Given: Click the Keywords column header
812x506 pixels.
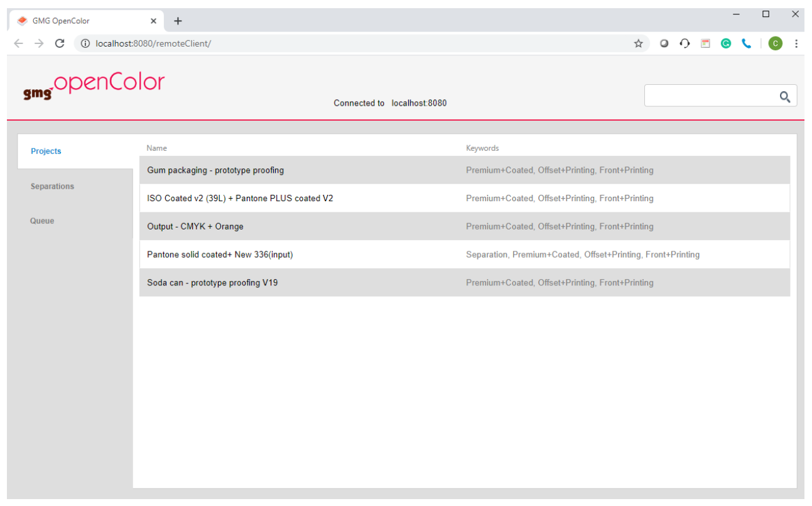Looking at the screenshot, I should [482, 148].
